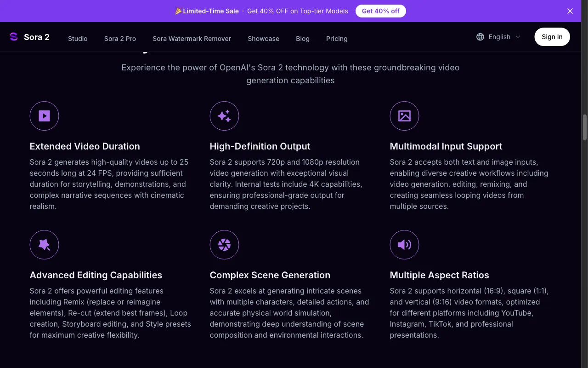Click the Extended Video Duration heading
Screen dimensions: 588x368
coord(85,146)
